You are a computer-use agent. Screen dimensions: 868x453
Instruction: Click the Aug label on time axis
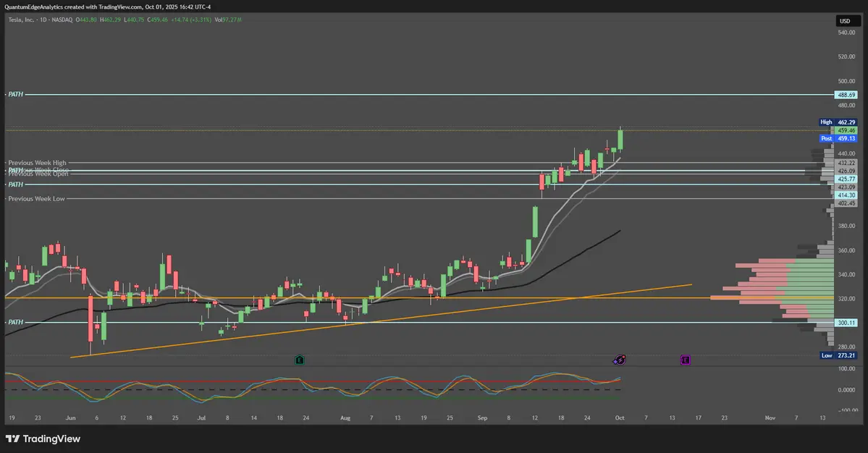345,418
